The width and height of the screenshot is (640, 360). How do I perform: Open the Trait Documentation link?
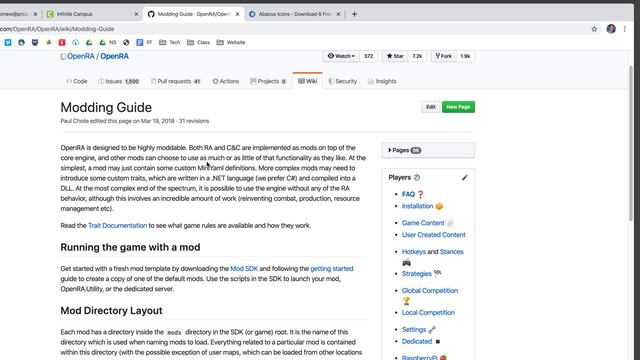[118, 225]
